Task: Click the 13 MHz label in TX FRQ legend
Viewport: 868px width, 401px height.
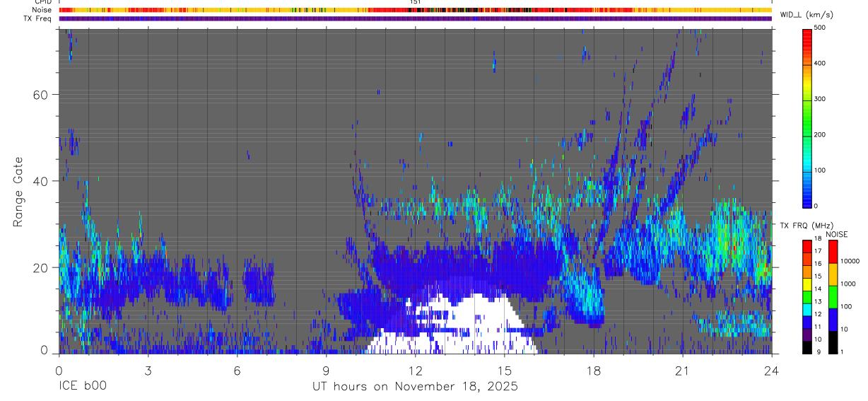Action: click(819, 301)
